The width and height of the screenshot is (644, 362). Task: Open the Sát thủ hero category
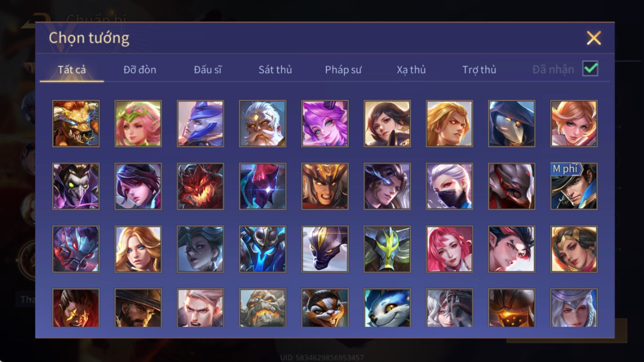275,70
